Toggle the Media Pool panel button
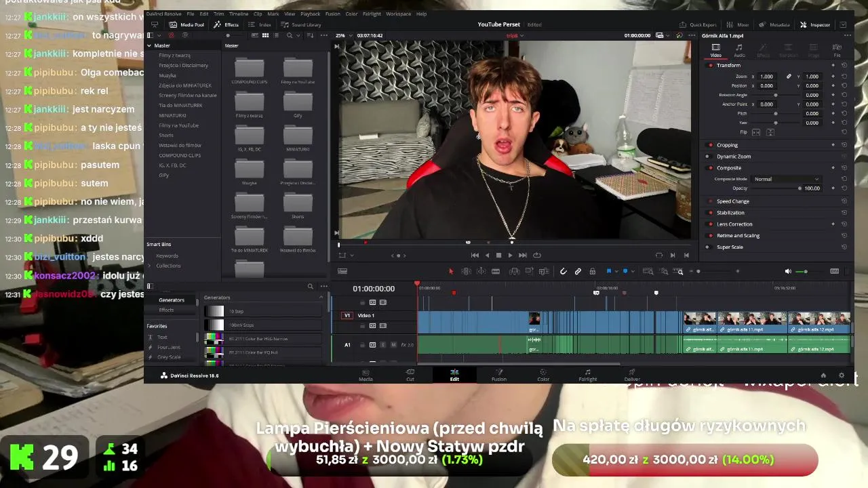Image resolution: width=868 pixels, height=488 pixels. click(187, 24)
